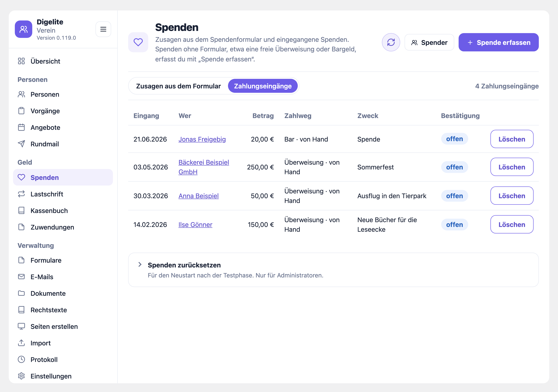Click the Vorgänge clipboard icon
Image resolution: width=558 pixels, height=392 pixels.
coord(21,111)
